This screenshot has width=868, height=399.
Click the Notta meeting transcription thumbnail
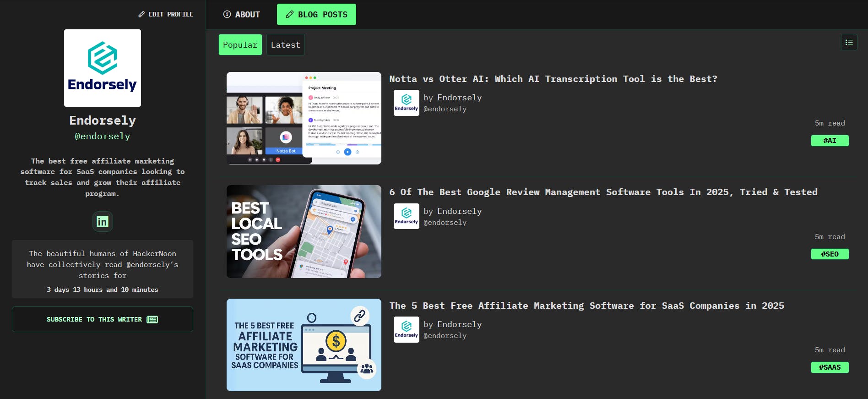(x=304, y=118)
